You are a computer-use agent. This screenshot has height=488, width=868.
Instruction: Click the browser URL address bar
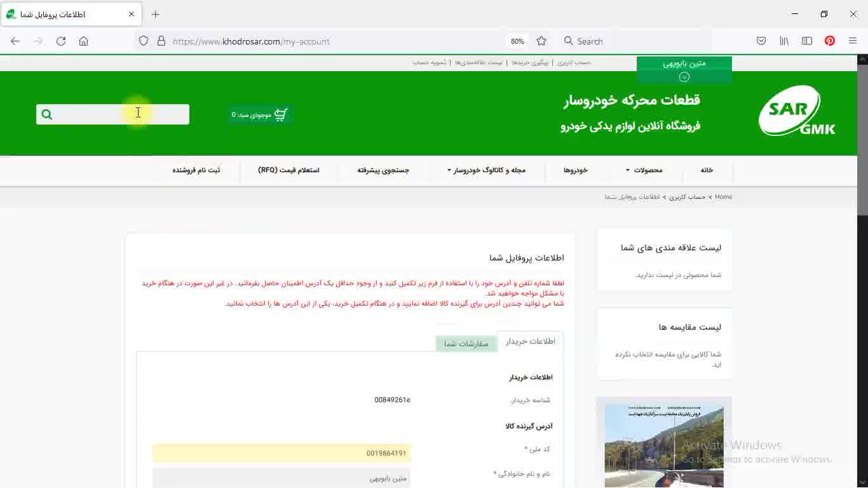pyautogui.click(x=337, y=41)
